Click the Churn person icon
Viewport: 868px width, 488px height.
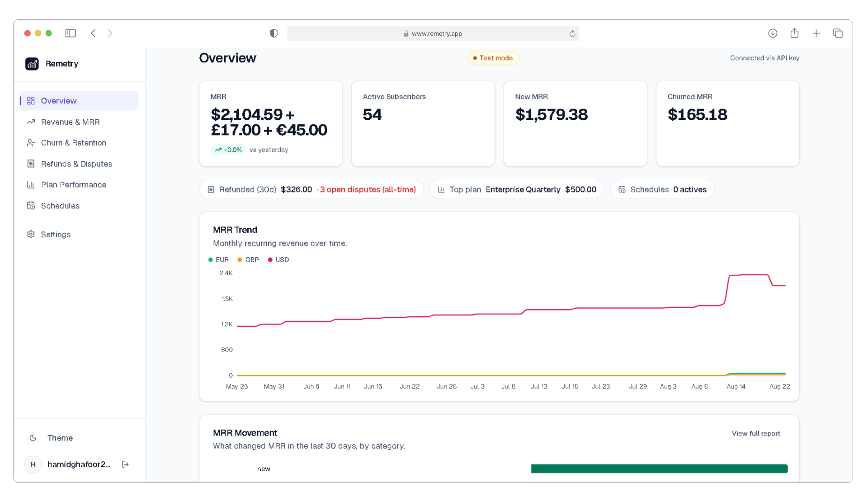click(31, 143)
